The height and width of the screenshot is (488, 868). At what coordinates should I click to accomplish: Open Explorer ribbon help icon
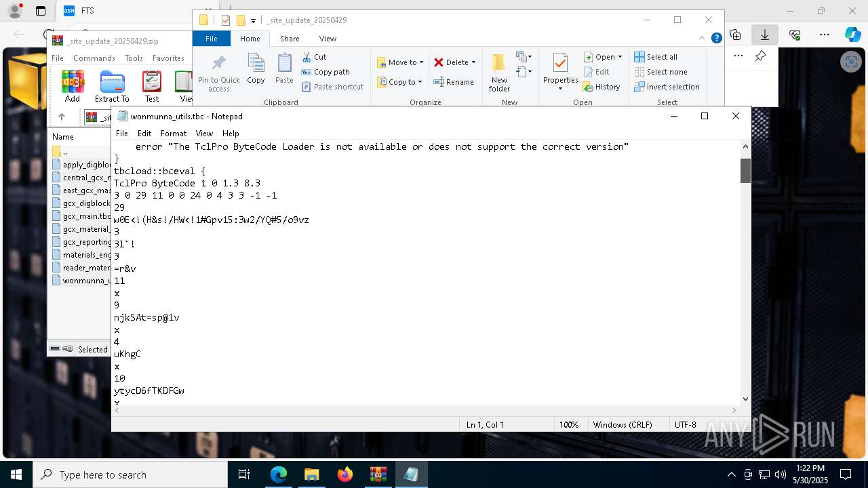(x=716, y=39)
